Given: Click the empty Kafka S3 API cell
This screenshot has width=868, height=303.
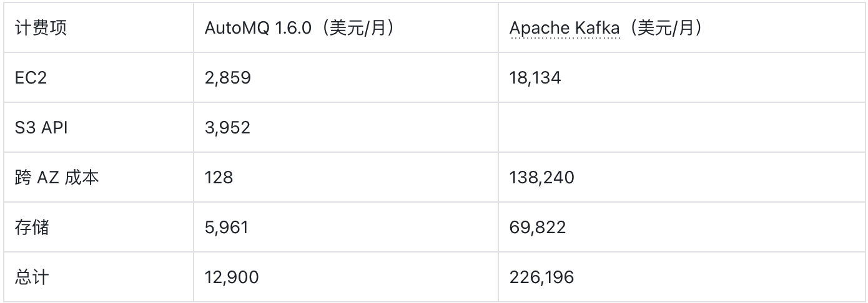Looking at the screenshot, I should [681, 128].
